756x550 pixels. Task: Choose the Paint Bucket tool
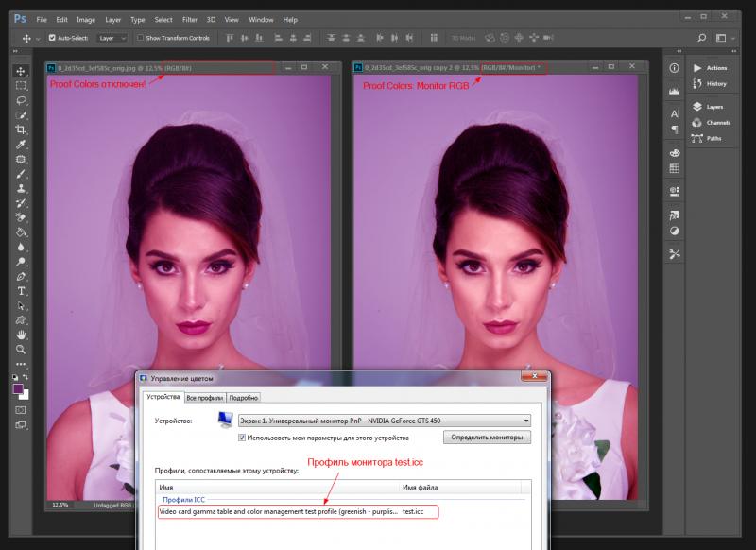[x=21, y=232]
